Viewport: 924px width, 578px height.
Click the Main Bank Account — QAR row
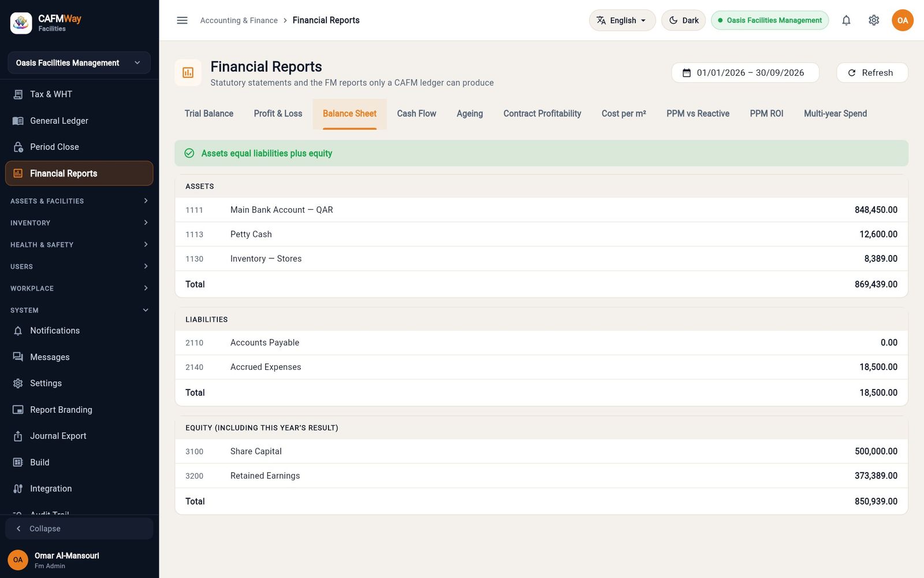tap(541, 210)
